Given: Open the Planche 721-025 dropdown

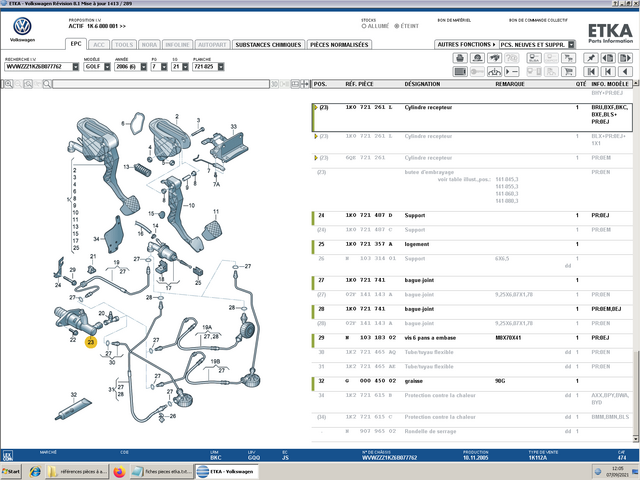Looking at the screenshot, I should 221,67.
